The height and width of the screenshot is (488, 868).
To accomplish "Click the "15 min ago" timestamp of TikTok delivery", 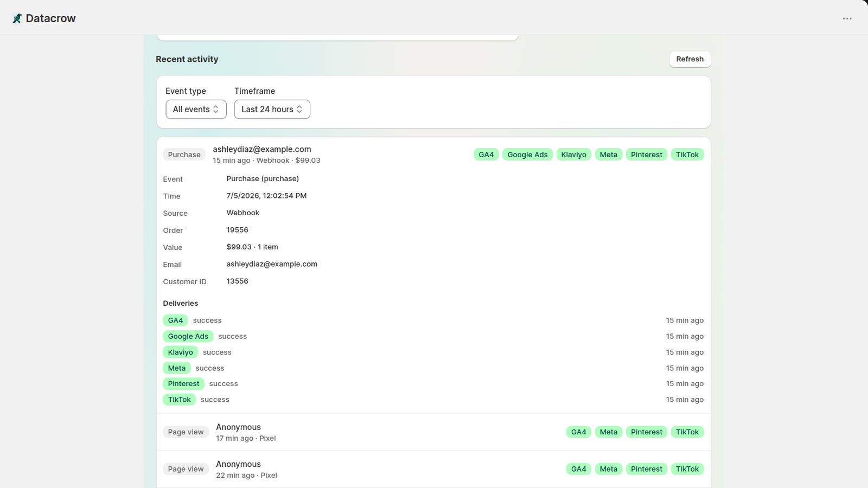I will [685, 400].
